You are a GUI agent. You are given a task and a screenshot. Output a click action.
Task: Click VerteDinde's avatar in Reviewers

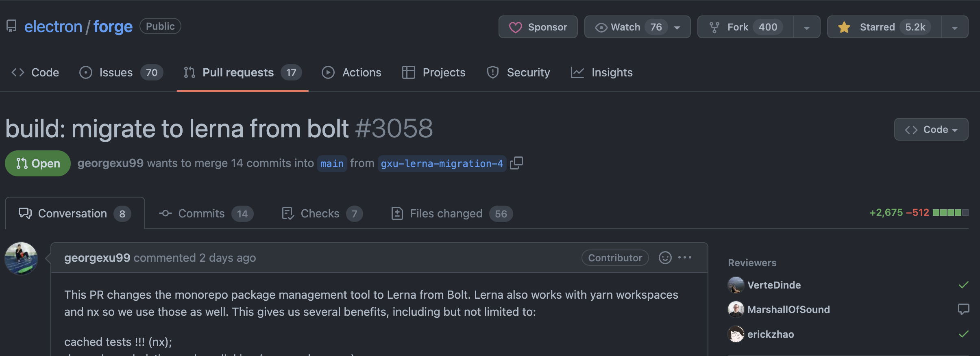[736, 285]
